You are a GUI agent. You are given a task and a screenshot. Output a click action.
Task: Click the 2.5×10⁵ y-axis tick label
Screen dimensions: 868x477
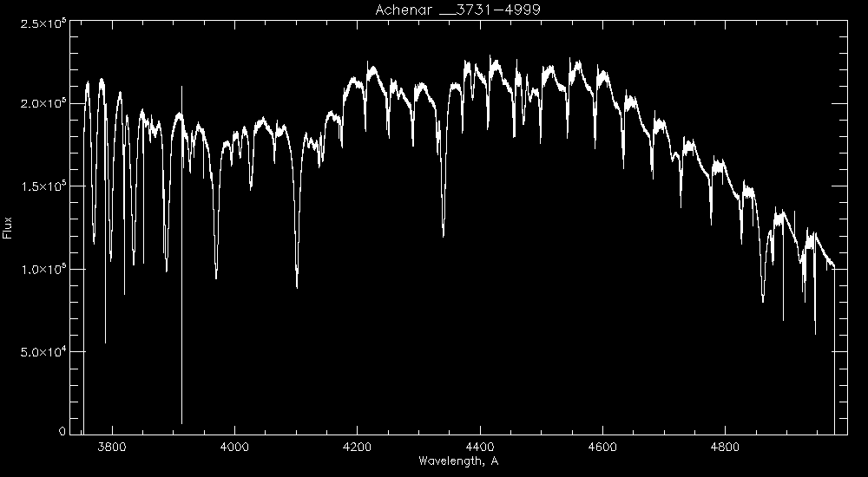pyautogui.click(x=43, y=23)
